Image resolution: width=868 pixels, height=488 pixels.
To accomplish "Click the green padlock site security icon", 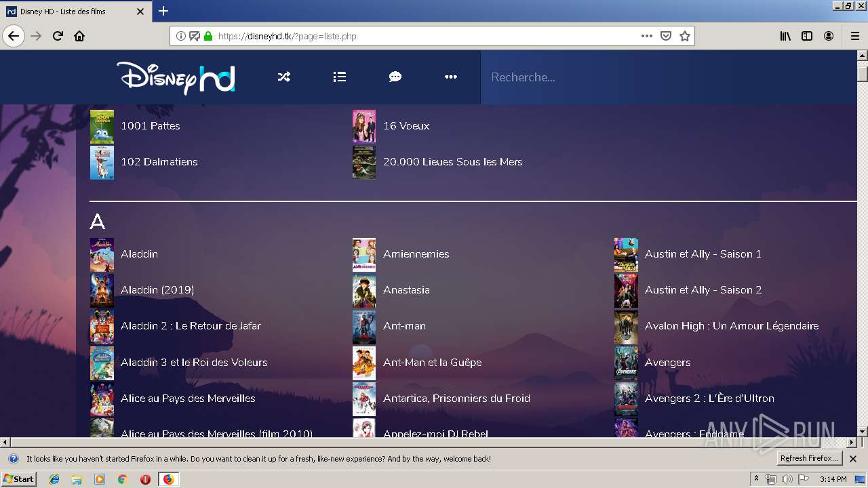I will click(208, 36).
